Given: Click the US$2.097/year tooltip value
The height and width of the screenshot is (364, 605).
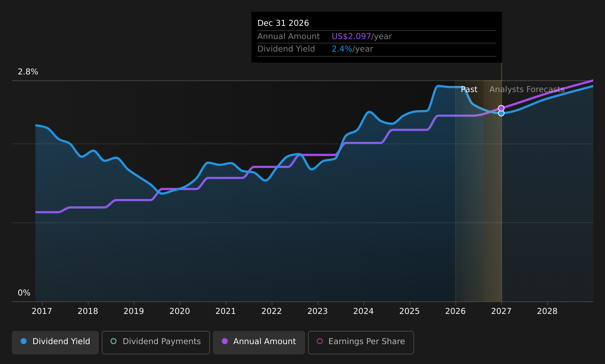Looking at the screenshot, I should point(361,36).
